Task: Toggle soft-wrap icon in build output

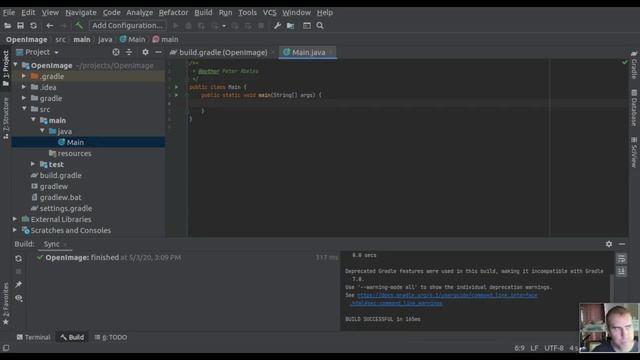Action: click(621, 259)
